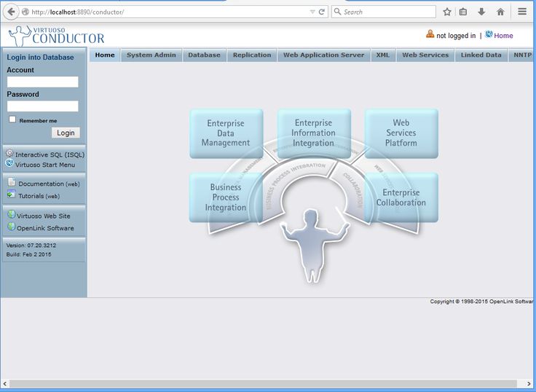
Task: Visit the OpenLink Software link
Action: [x=45, y=228]
